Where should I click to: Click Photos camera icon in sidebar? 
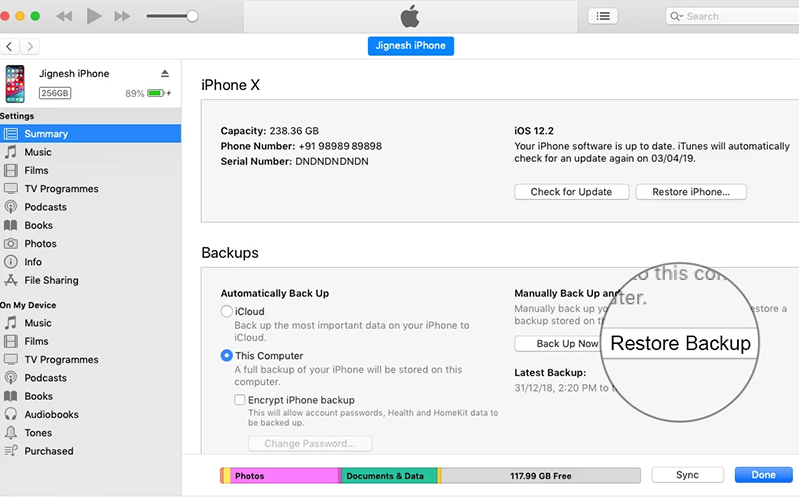(x=11, y=244)
